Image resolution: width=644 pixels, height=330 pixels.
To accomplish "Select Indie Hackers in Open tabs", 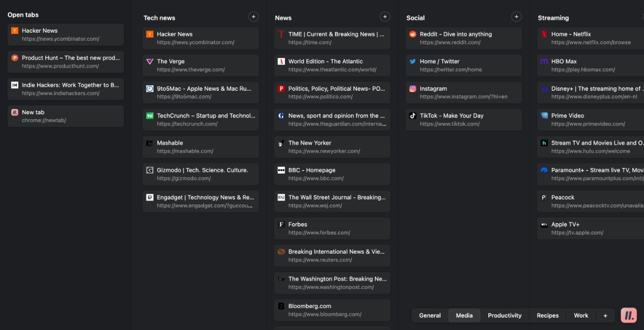I will click(x=65, y=89).
